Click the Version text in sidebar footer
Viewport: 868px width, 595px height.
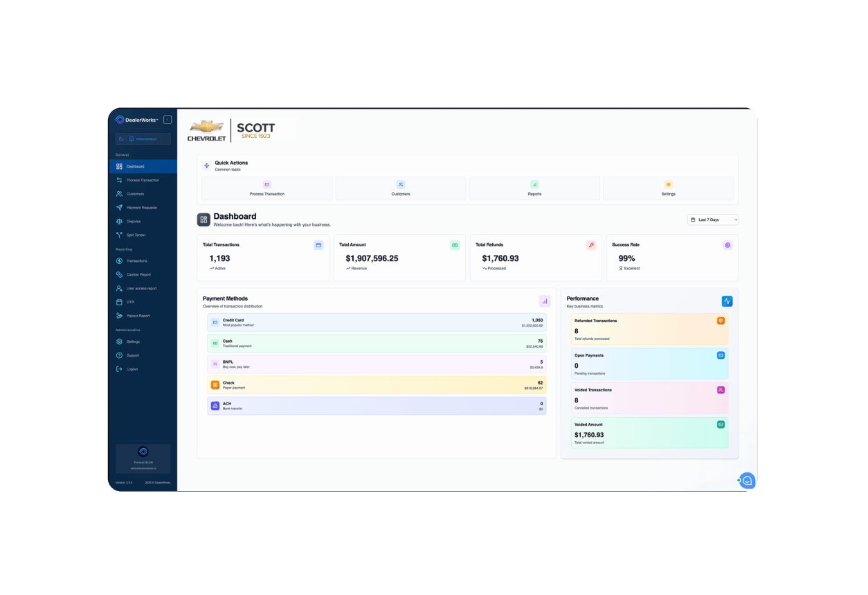coord(123,483)
